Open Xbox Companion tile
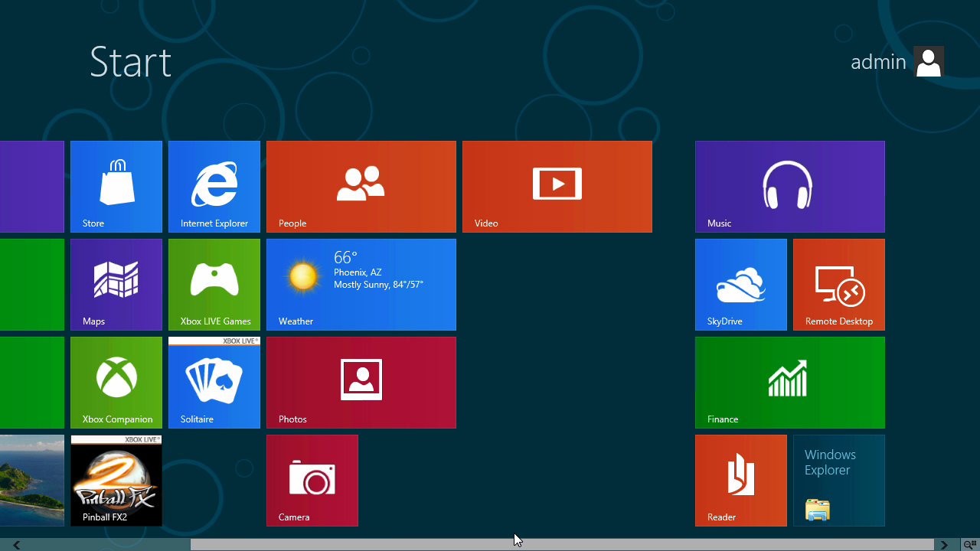 click(x=116, y=383)
